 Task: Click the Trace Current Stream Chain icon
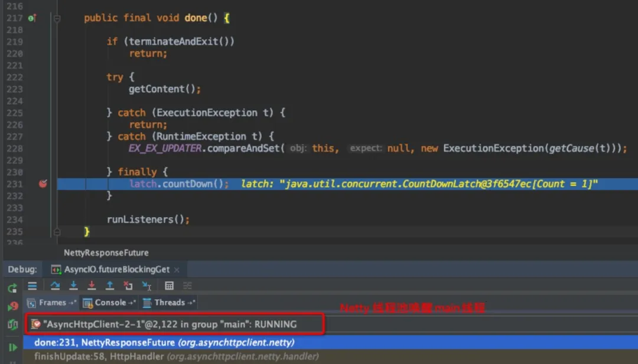pos(187,286)
